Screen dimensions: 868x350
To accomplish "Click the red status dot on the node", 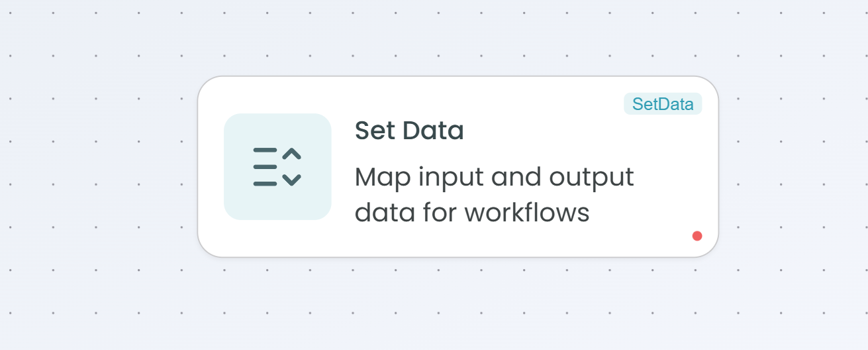I will [697, 235].
